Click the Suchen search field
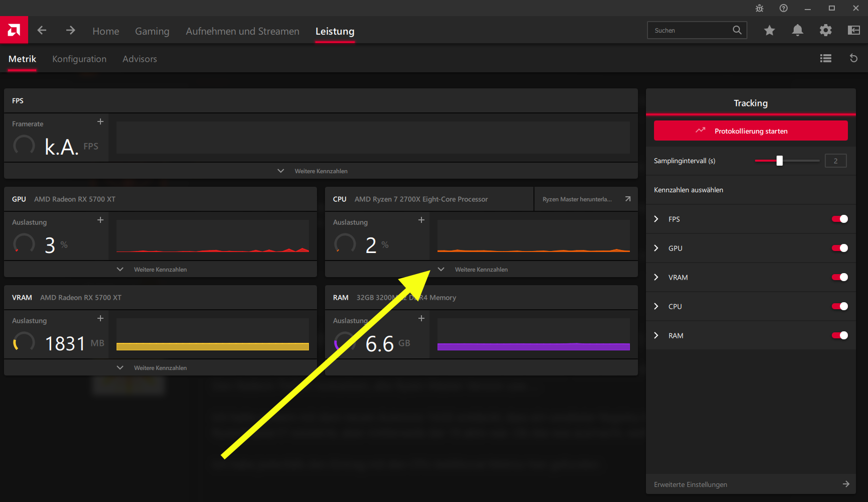Image resolution: width=868 pixels, height=502 pixels. click(697, 30)
